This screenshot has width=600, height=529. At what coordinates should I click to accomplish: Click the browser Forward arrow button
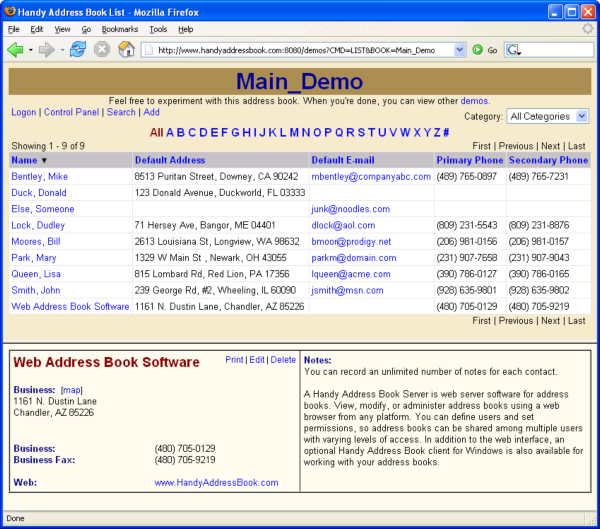coord(46,49)
